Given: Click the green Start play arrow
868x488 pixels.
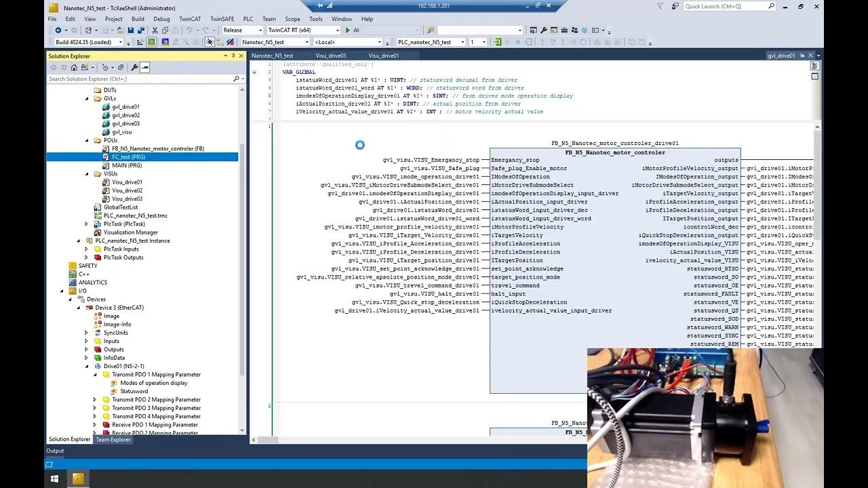Looking at the screenshot, I should pos(348,30).
